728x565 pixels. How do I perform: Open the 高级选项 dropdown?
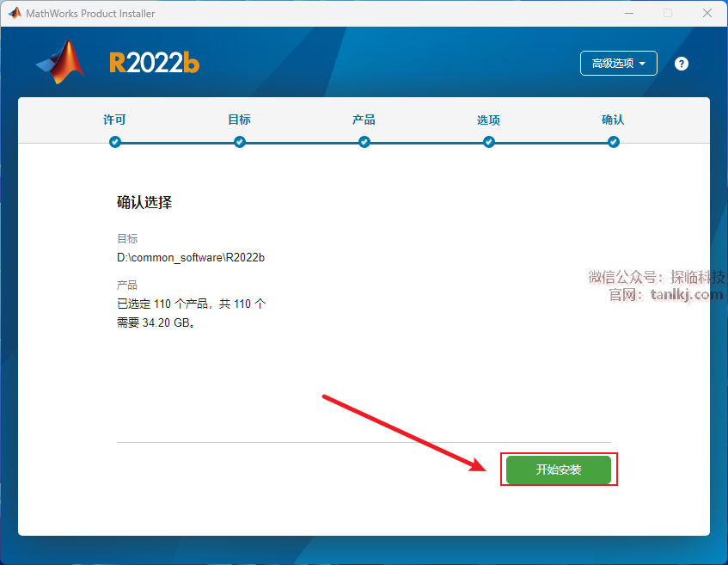[619, 63]
